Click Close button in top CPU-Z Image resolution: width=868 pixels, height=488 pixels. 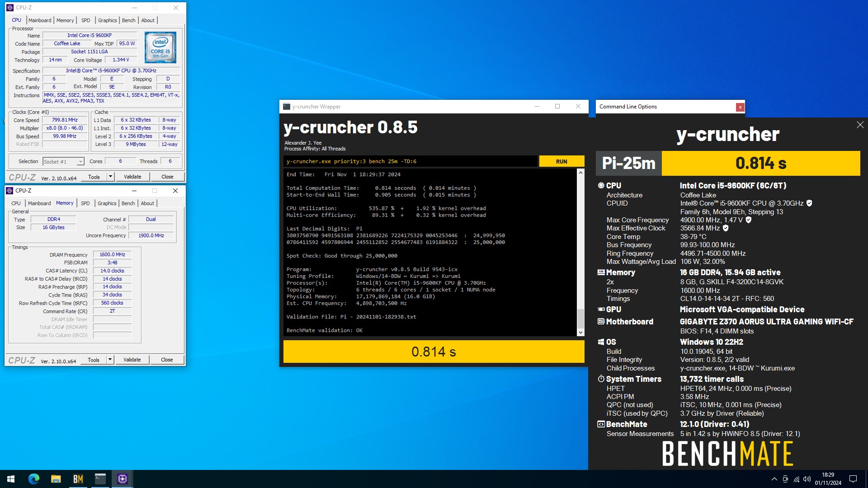tap(167, 177)
